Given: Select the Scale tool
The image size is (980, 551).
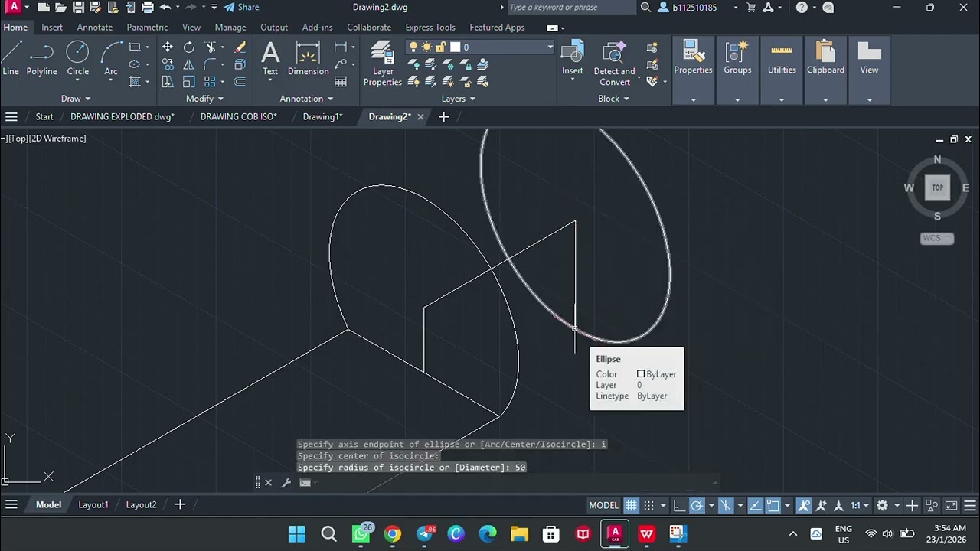Looking at the screenshot, I should pyautogui.click(x=189, y=81).
